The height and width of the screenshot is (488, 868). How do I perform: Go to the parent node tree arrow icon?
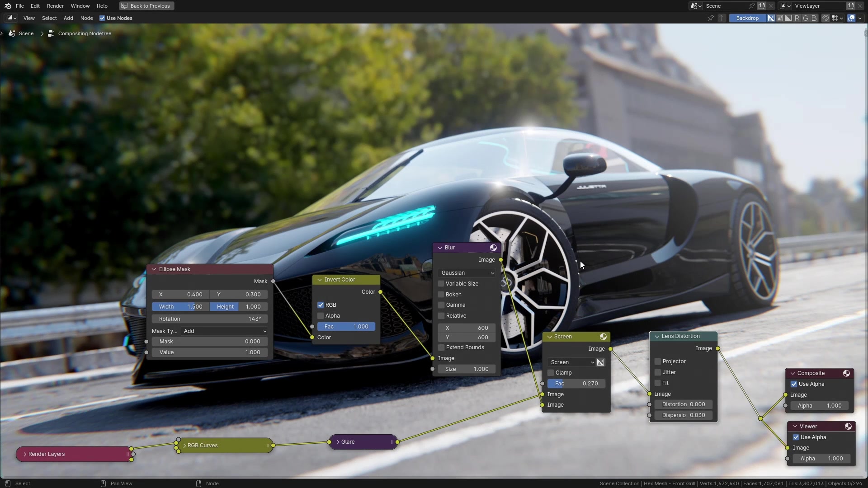pos(722,18)
